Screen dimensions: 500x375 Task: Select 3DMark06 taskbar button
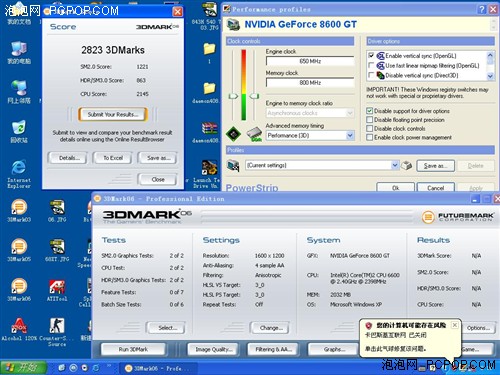[x=158, y=368]
